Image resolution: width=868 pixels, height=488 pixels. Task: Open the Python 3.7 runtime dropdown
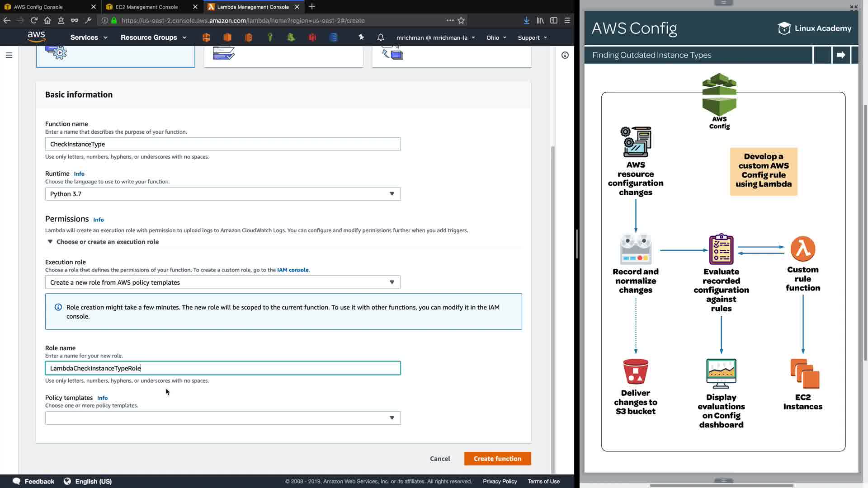pos(222,194)
